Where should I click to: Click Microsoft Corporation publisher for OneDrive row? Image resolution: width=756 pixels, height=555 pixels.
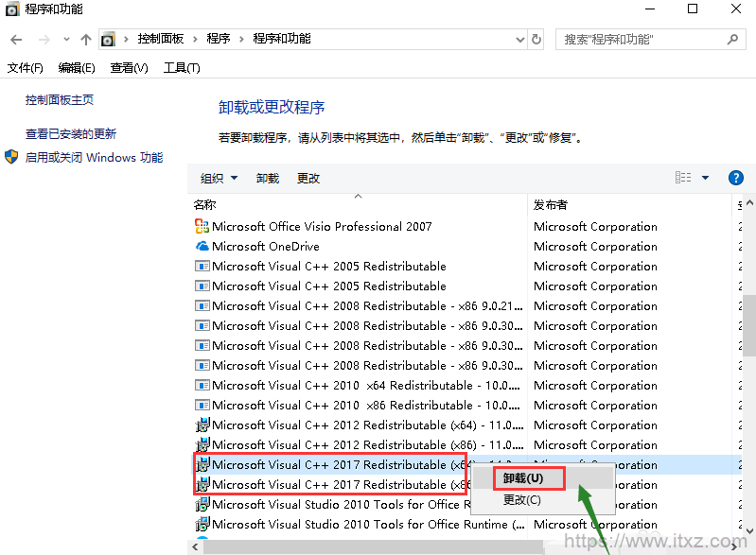(595, 246)
